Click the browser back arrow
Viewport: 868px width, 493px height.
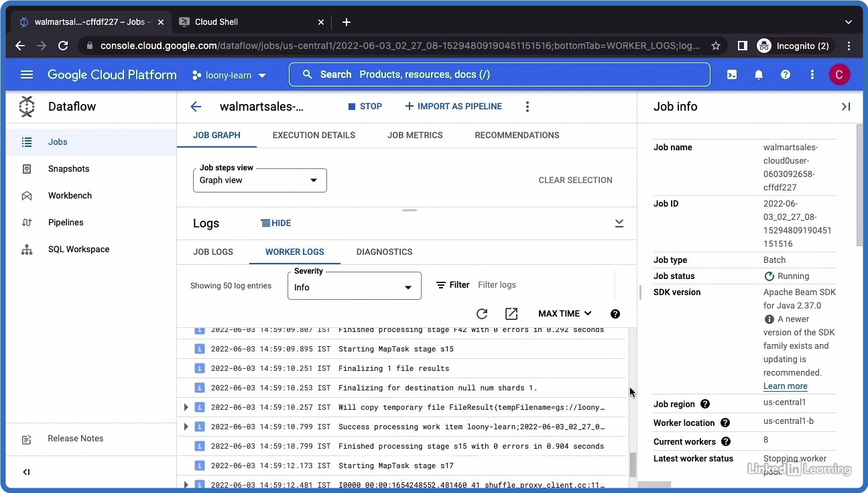tap(20, 46)
